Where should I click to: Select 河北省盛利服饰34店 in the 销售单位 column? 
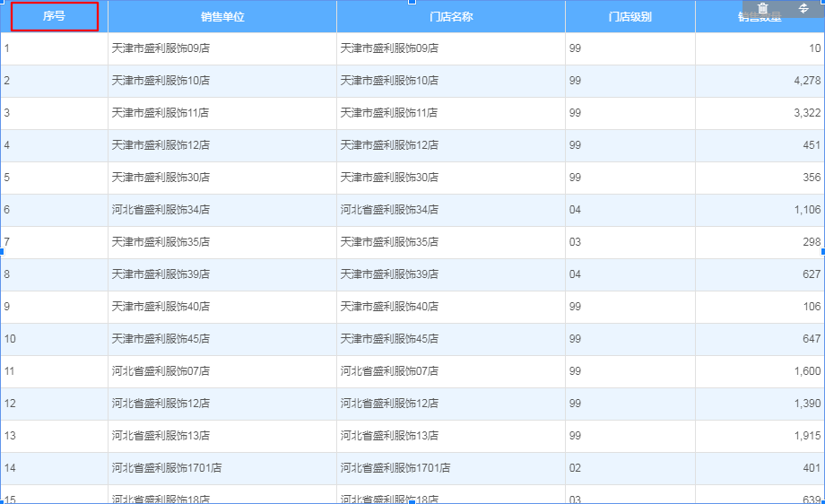[x=161, y=209]
